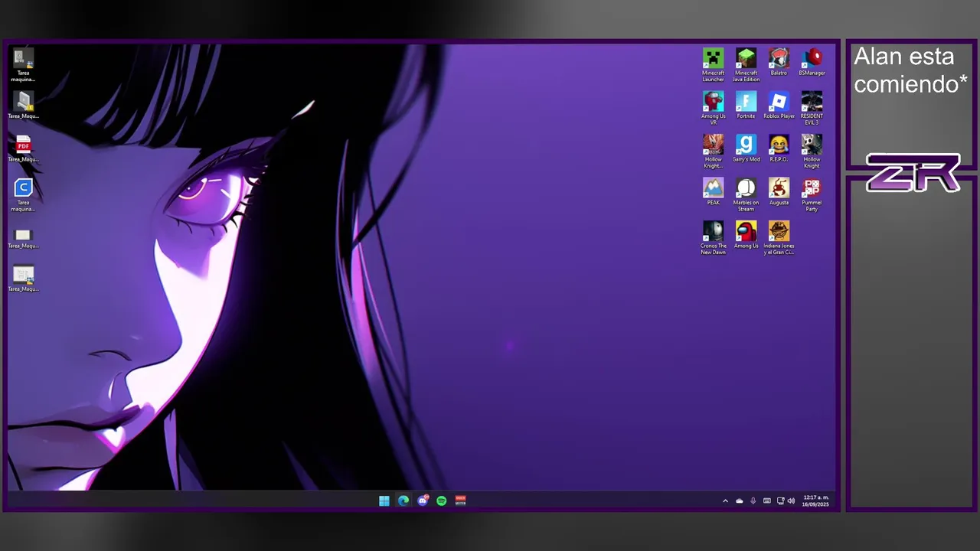Launch the Augusta shortcut

779,191
